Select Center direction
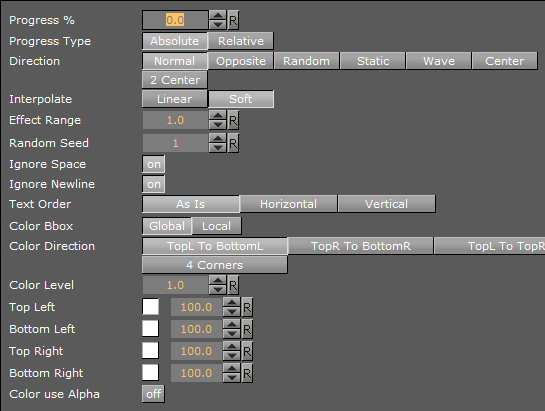The width and height of the screenshot is (545, 411). pos(505,61)
